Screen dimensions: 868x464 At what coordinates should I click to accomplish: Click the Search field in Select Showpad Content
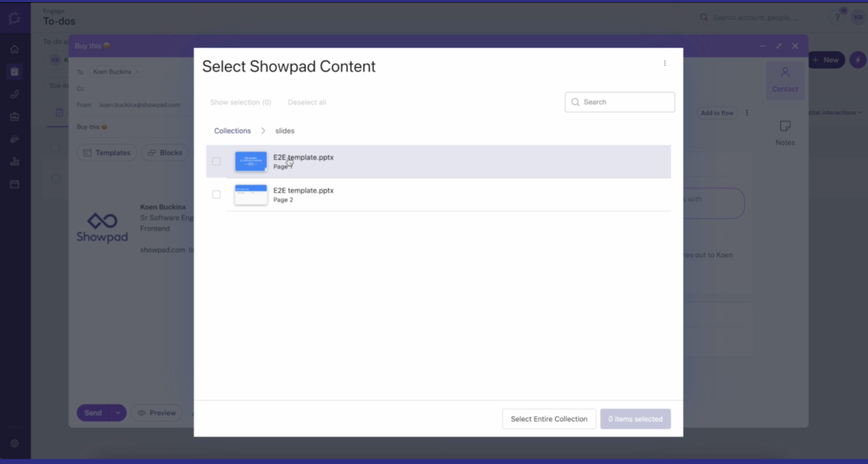pyautogui.click(x=620, y=102)
